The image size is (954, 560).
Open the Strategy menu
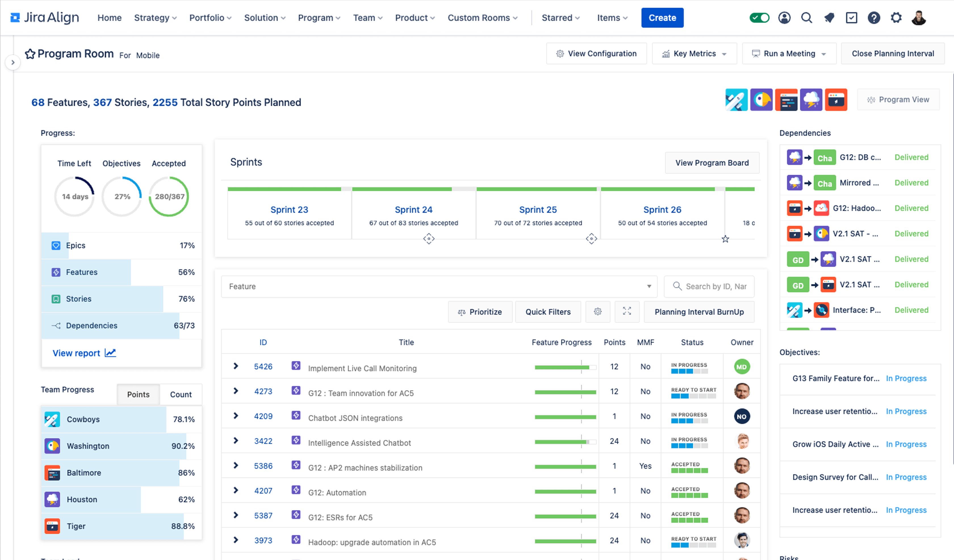point(153,17)
